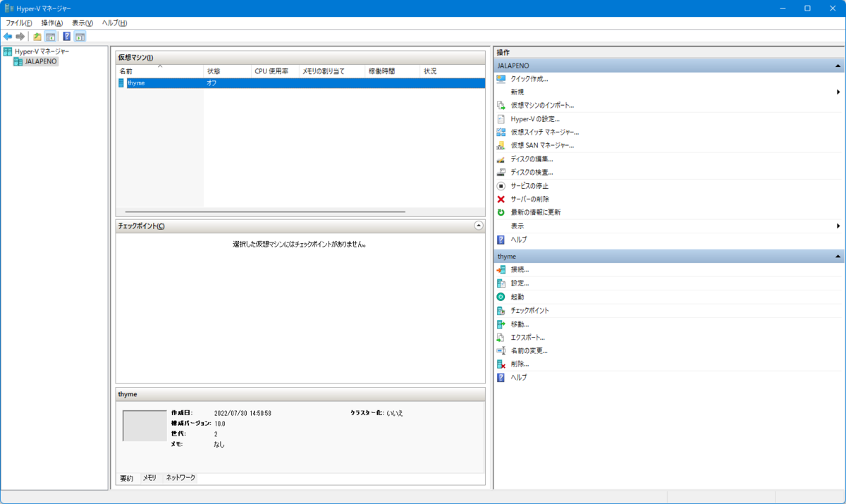Image resolution: width=846 pixels, height=504 pixels.
Task: Click the green 起動 power icon
Action: 501,297
